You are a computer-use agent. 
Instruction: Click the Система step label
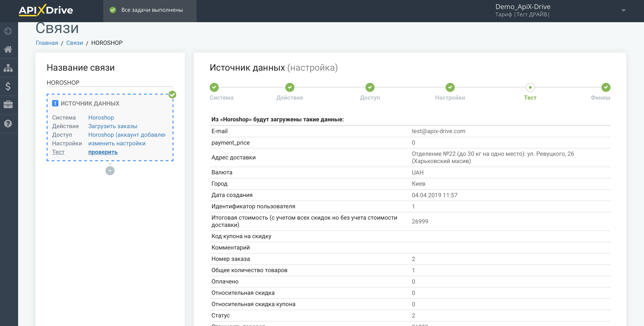click(221, 98)
